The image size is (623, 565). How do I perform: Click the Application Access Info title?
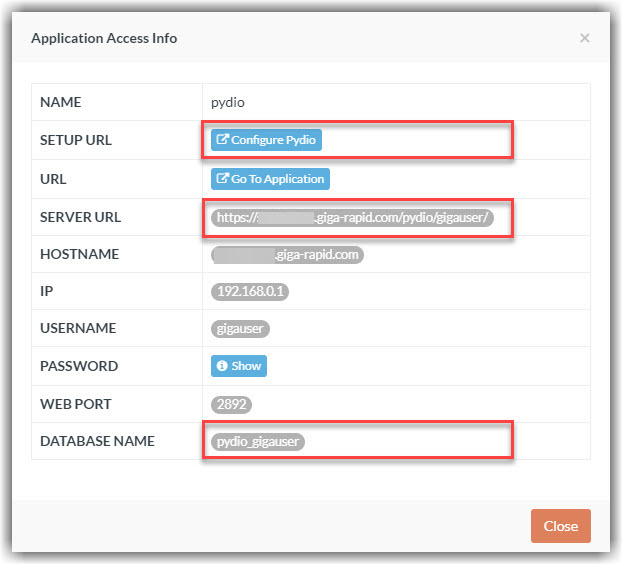click(x=104, y=38)
